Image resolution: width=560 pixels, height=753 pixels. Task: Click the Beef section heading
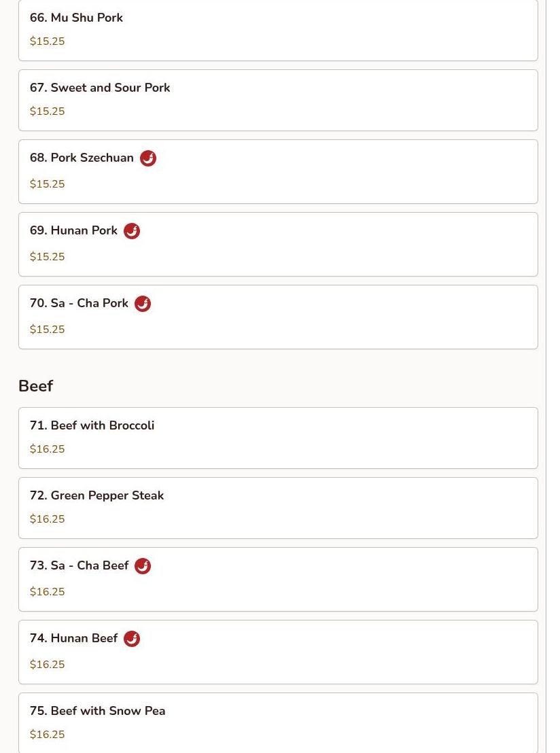[x=35, y=386]
